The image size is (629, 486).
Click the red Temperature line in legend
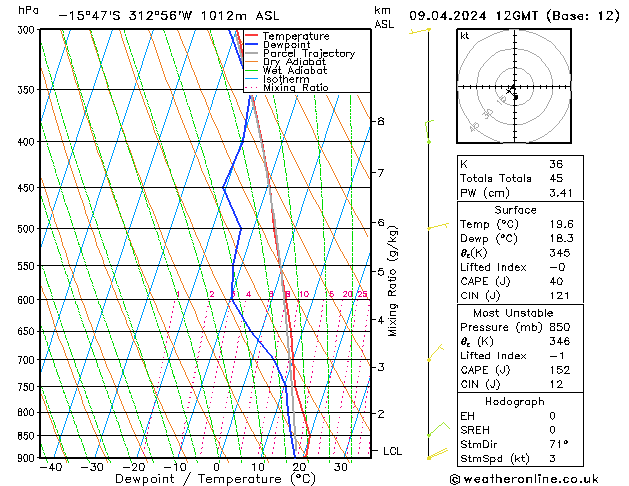tap(252, 36)
